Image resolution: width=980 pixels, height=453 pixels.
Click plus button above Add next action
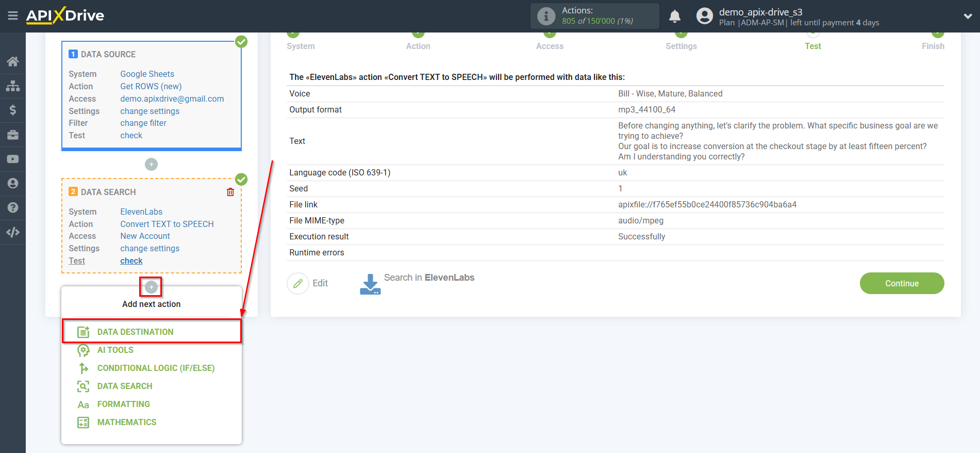151,287
